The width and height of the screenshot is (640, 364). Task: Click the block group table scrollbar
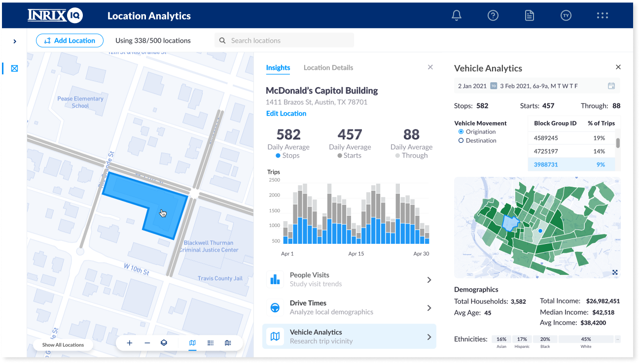[618, 143]
